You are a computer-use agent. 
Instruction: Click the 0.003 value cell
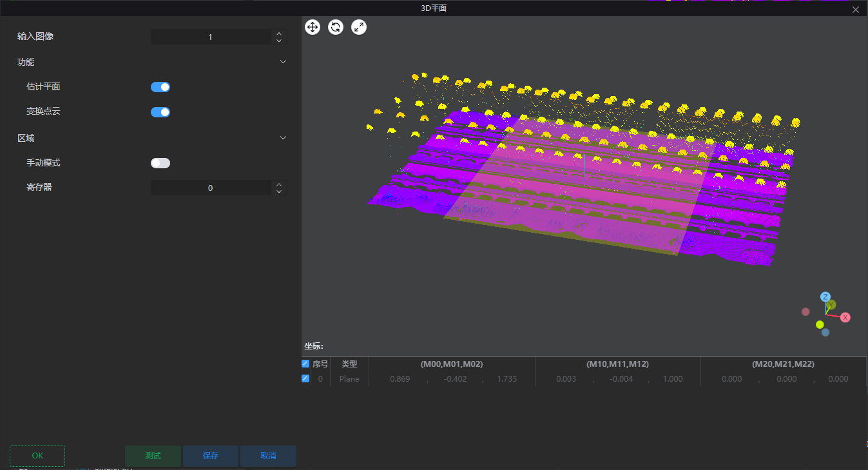pos(566,379)
